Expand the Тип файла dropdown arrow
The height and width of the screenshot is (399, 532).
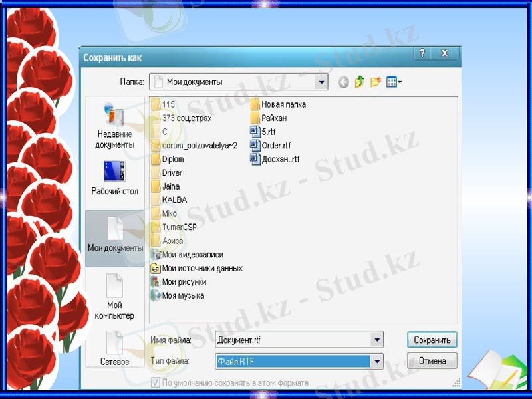pos(377,362)
